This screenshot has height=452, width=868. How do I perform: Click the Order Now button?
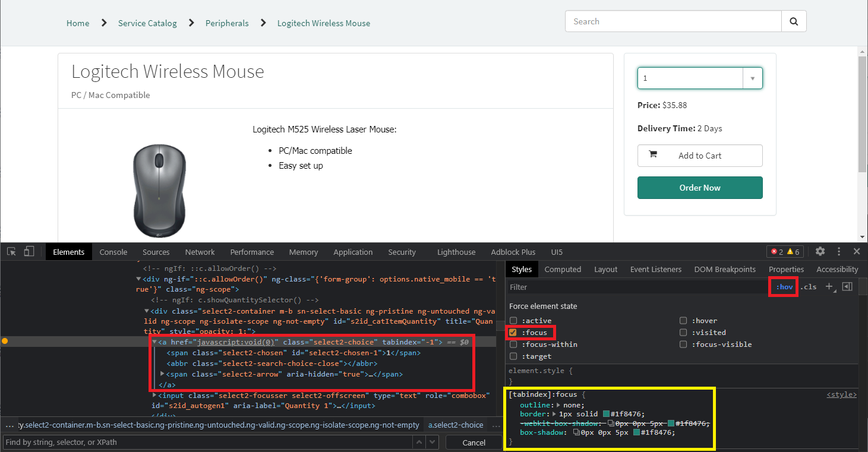[x=699, y=188]
